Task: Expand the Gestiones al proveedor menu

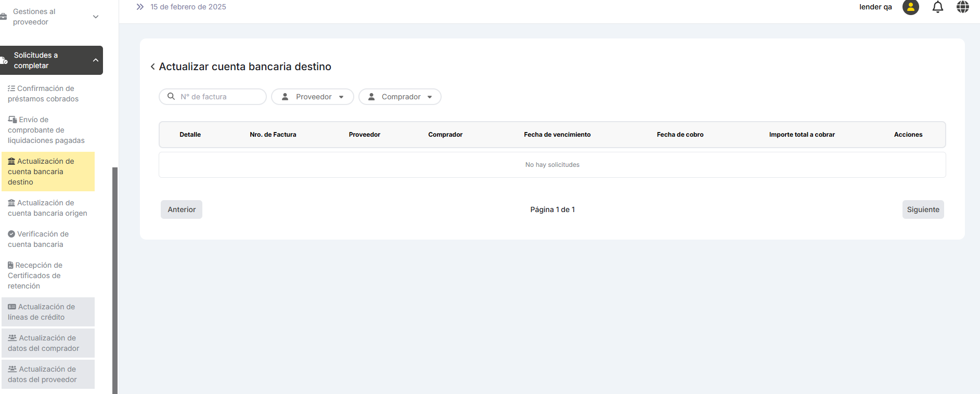Action: point(96,17)
